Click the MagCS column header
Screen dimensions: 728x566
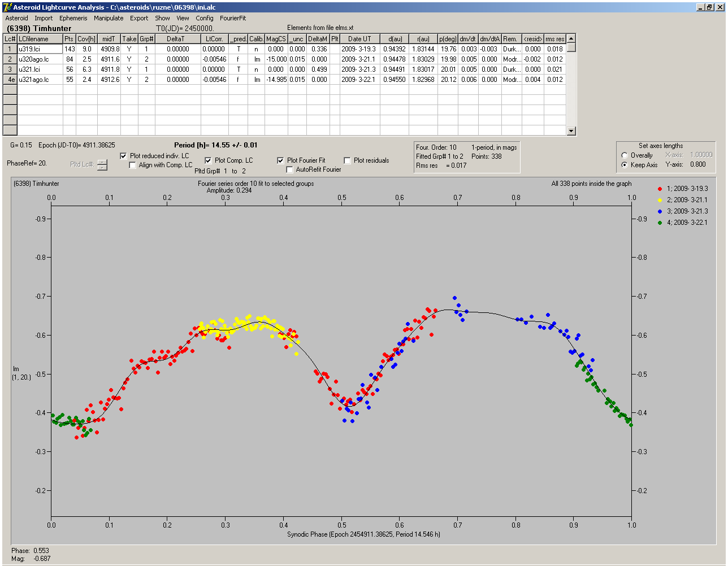pyautogui.click(x=276, y=39)
